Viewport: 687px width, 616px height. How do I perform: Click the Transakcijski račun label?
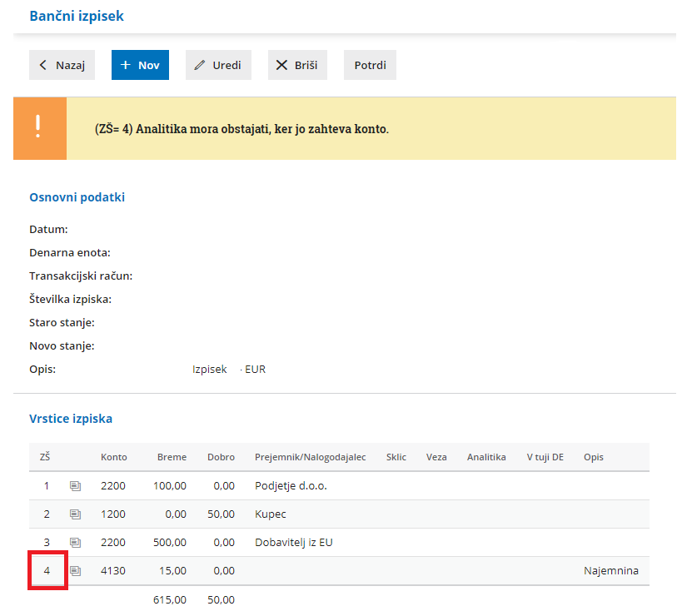tap(81, 276)
